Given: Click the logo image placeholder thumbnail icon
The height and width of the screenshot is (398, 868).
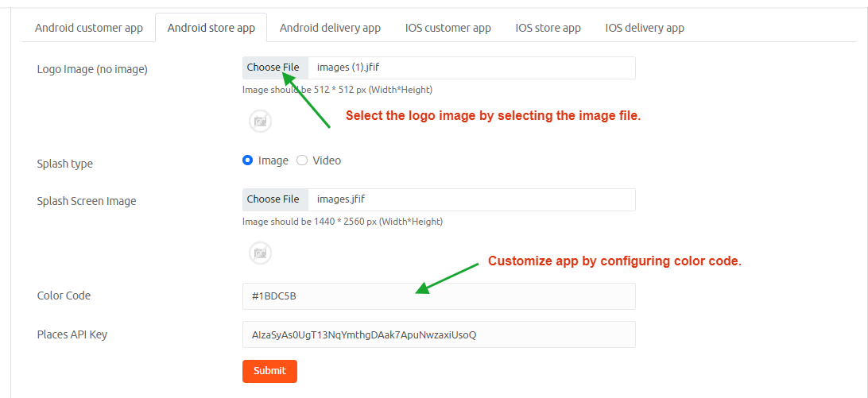Looking at the screenshot, I should 260,121.
